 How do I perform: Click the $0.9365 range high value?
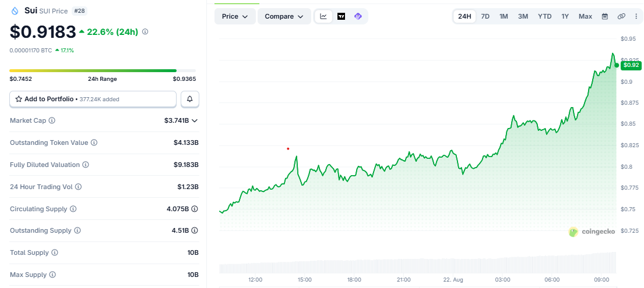(x=184, y=79)
